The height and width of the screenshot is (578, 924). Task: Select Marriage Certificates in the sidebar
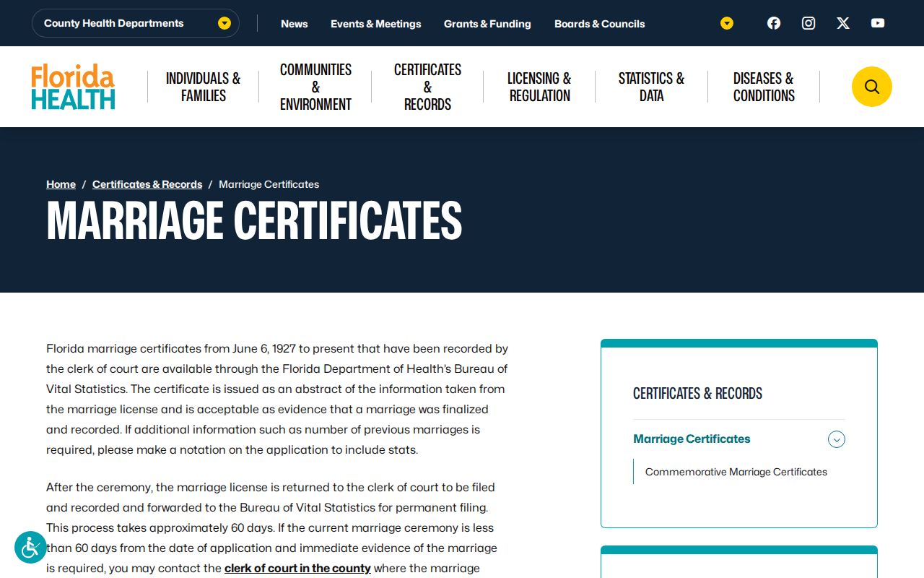coord(692,439)
